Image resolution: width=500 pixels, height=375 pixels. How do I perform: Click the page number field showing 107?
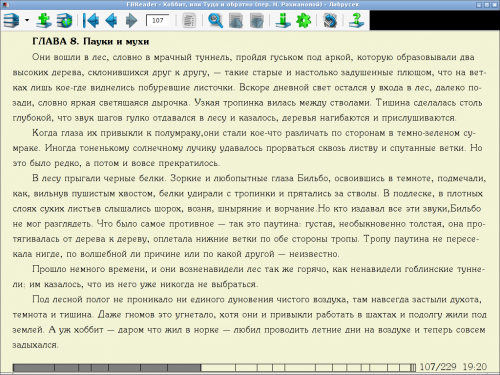click(x=157, y=21)
